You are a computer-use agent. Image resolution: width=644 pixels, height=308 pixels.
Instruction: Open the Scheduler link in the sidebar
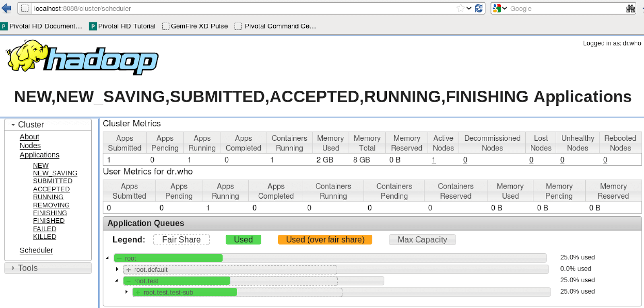[36, 250]
